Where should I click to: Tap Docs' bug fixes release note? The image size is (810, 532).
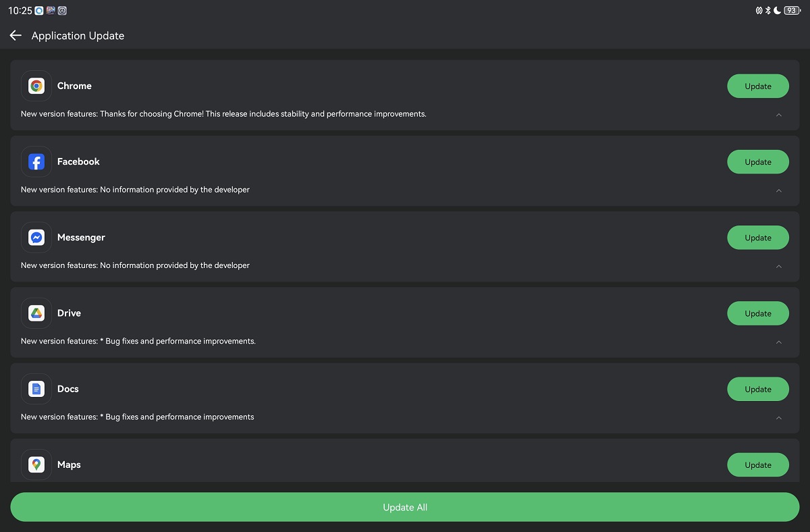click(138, 417)
